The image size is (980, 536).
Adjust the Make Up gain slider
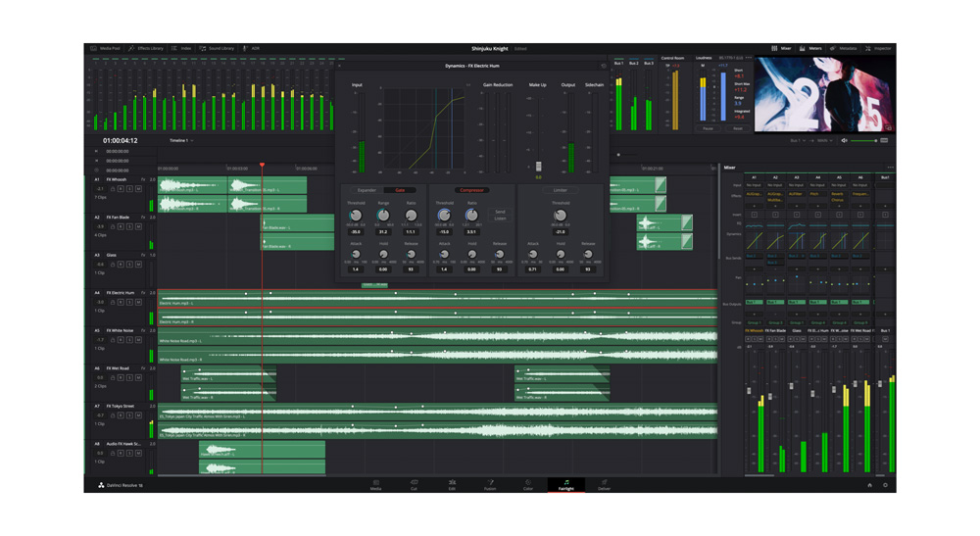pos(538,167)
